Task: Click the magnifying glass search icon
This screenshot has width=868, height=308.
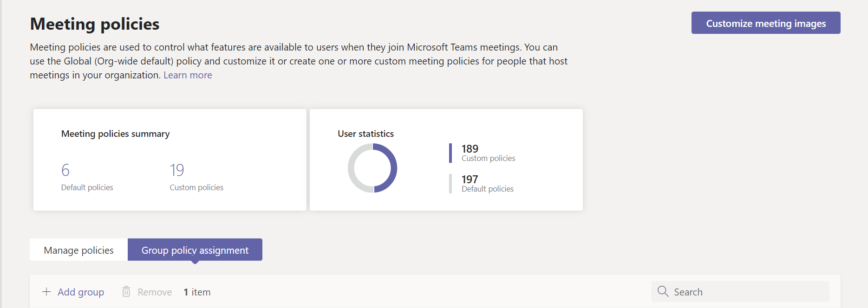Action: 663,291
